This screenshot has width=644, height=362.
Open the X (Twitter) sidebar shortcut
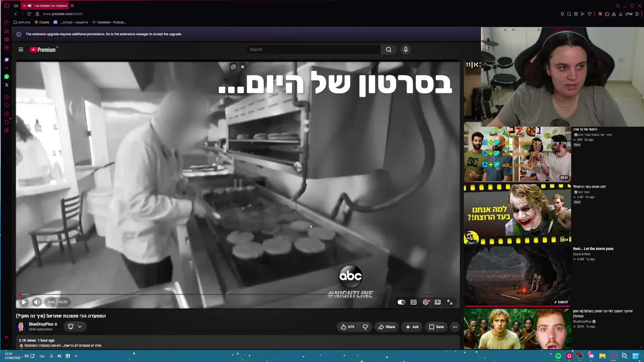pos(7,85)
